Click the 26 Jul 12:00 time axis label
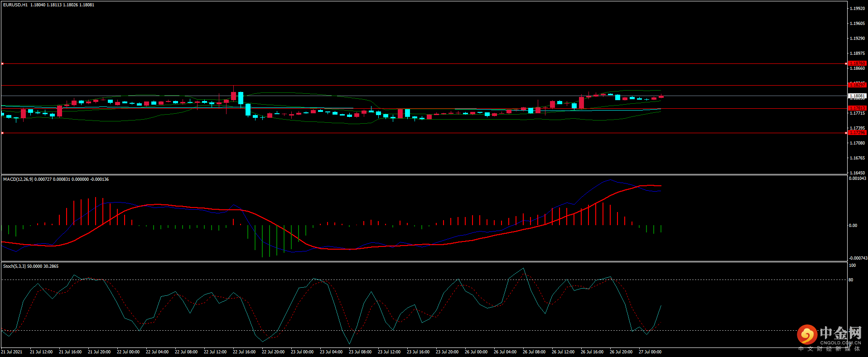 (563, 352)
